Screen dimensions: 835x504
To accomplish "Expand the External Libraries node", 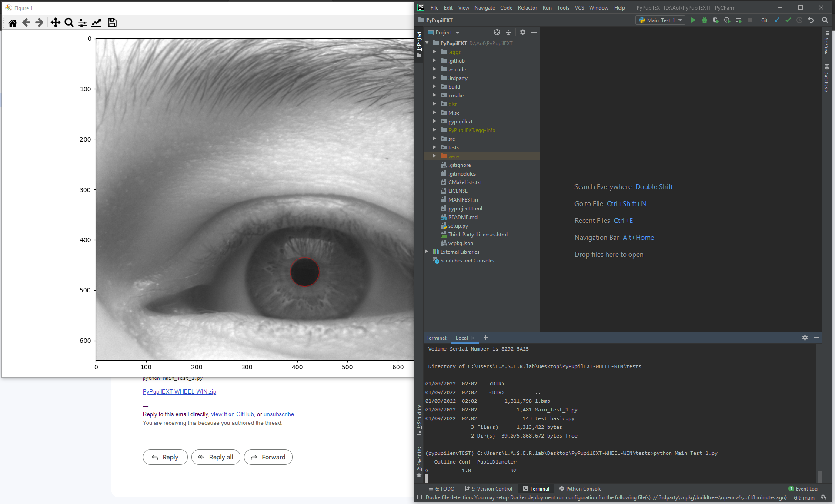I will 427,252.
